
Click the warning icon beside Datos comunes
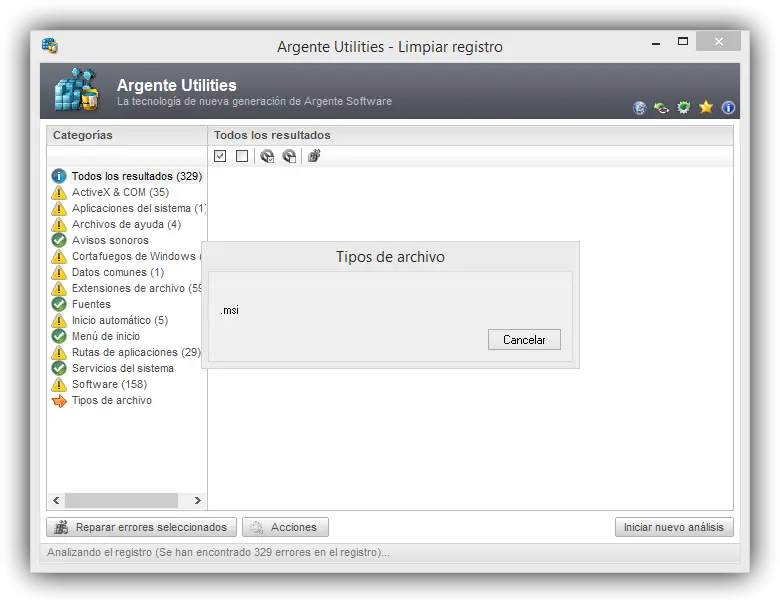(59, 272)
